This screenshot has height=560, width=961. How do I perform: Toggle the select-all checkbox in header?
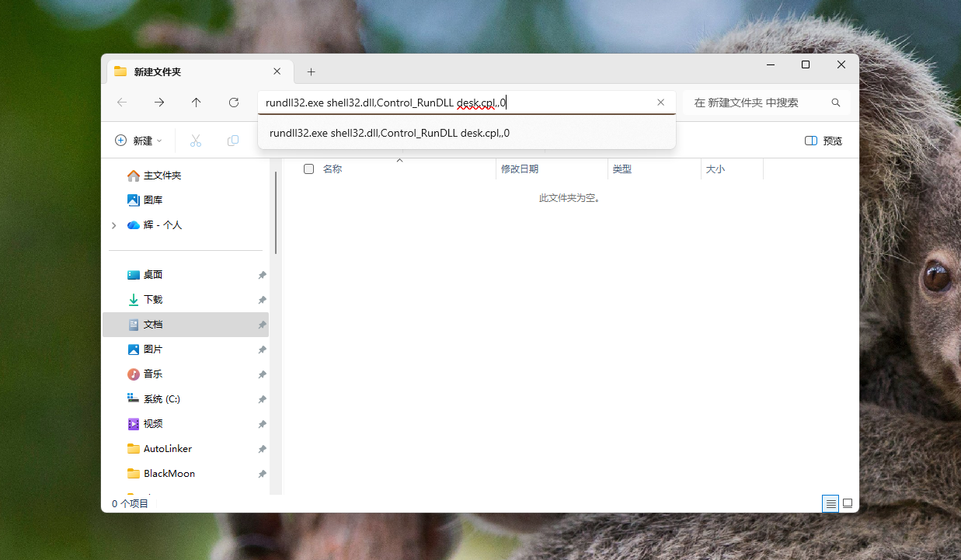click(308, 169)
